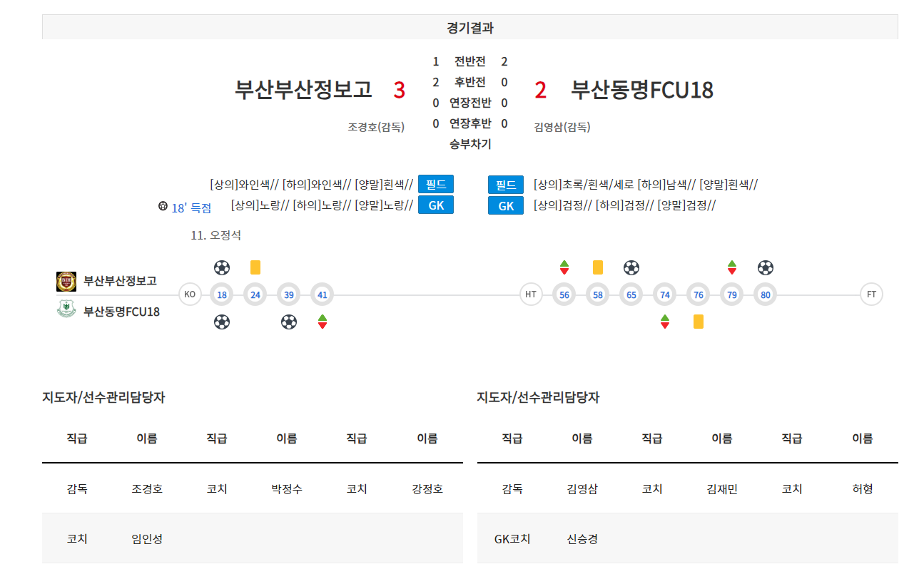The width and height of the screenshot is (924, 579).
Task: Select the minute 41 timeline marker
Action: [x=323, y=294]
